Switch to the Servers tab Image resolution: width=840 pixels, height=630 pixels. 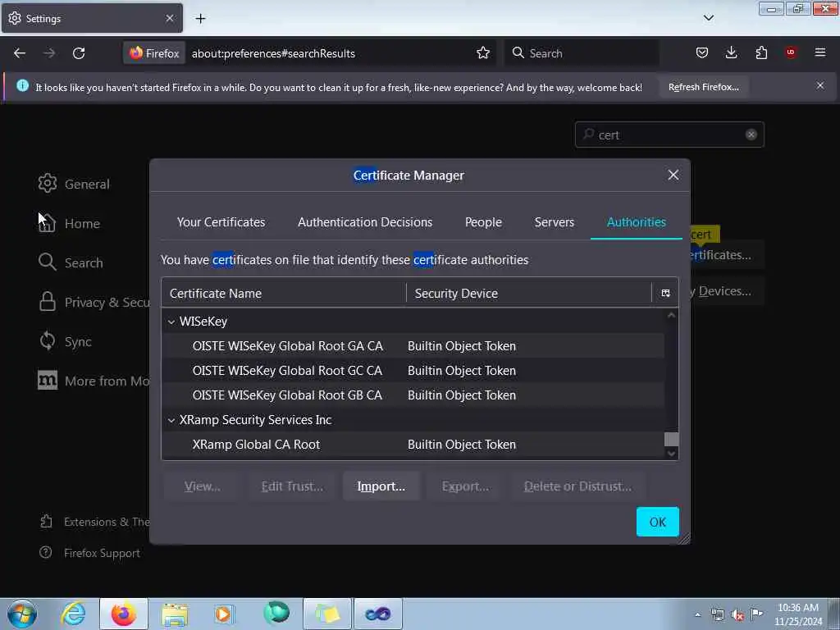click(x=554, y=221)
